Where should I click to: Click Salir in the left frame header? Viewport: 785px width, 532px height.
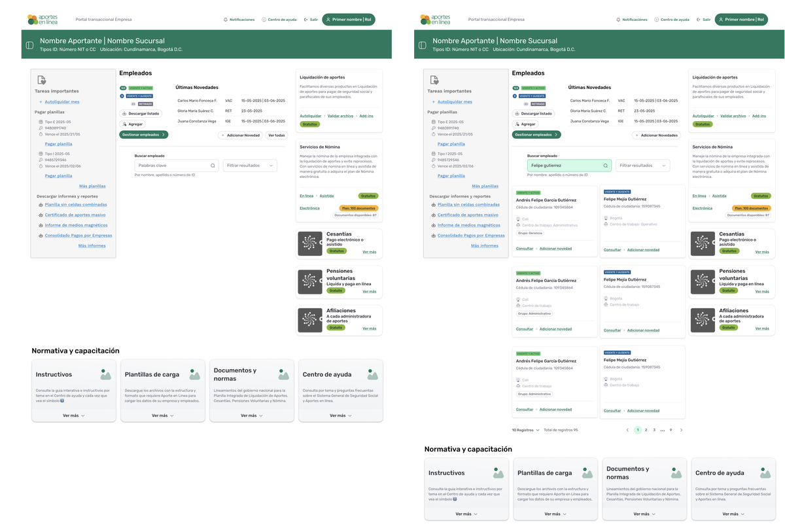(311, 20)
